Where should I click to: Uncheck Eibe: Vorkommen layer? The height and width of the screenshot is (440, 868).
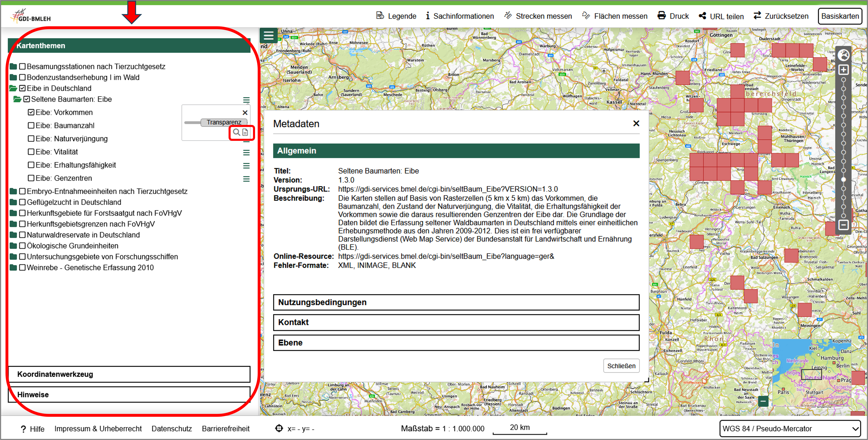(31, 112)
